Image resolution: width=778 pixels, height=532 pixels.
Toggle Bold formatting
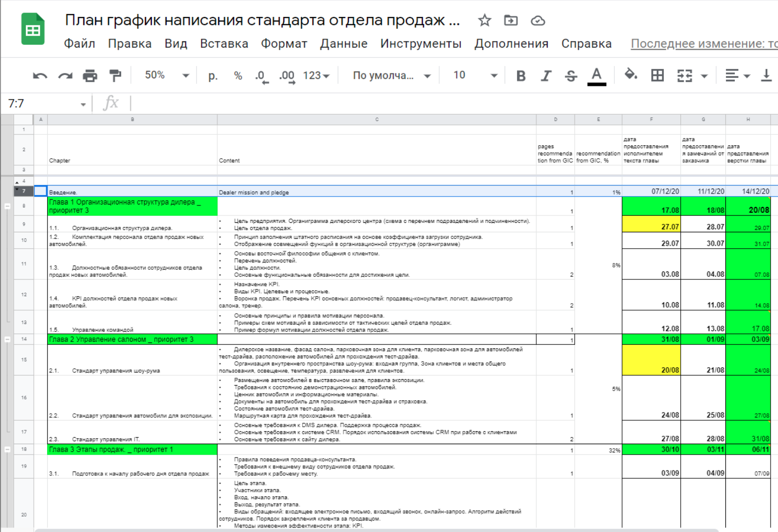coord(520,75)
